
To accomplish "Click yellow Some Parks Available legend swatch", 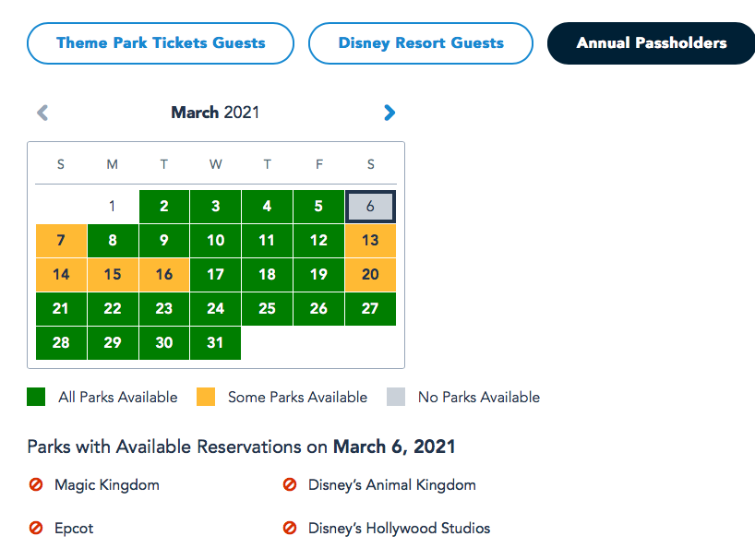I will coord(206,398).
